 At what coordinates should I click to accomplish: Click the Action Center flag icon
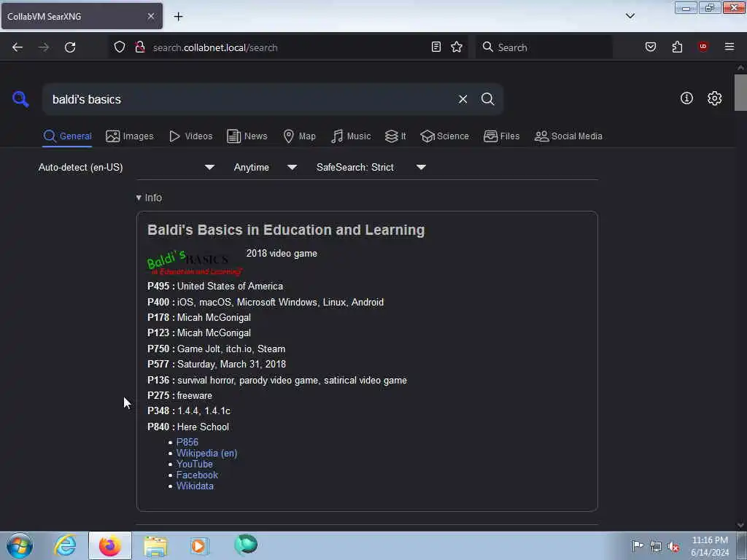point(638,546)
